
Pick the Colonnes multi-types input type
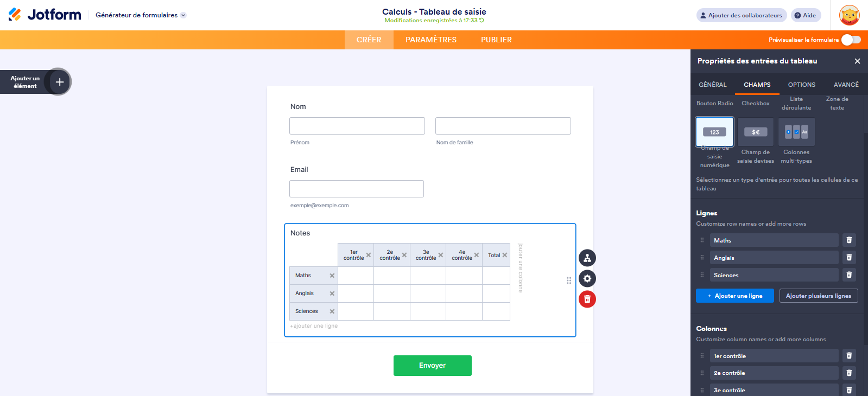click(796, 132)
